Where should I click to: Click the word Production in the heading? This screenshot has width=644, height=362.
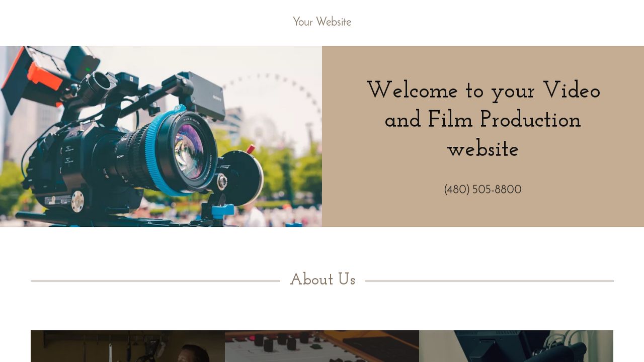530,120
